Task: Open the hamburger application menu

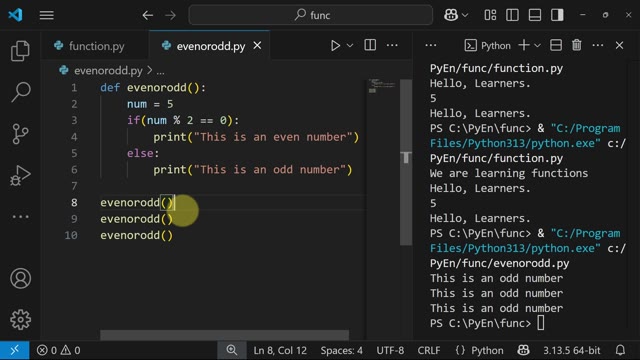Action: [47, 15]
